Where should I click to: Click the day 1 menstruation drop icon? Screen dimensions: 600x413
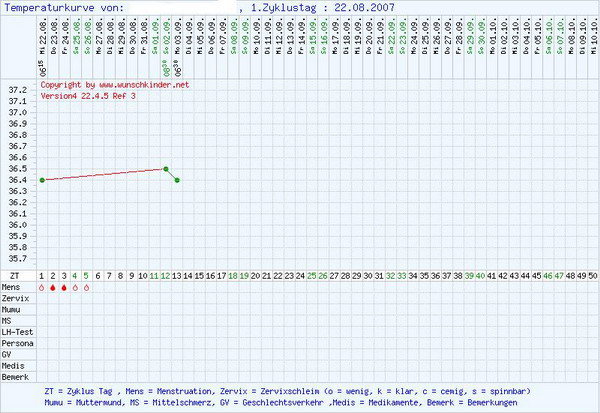coord(42,287)
